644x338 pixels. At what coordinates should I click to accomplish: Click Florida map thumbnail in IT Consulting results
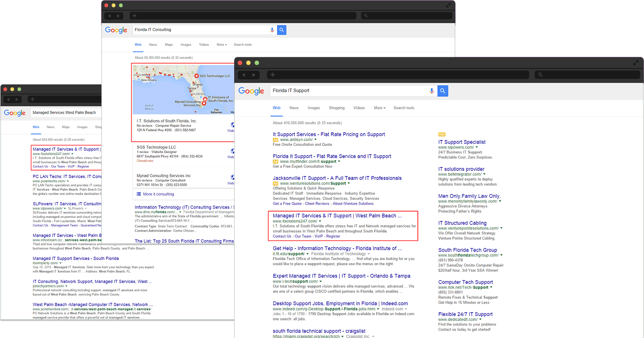click(183, 89)
